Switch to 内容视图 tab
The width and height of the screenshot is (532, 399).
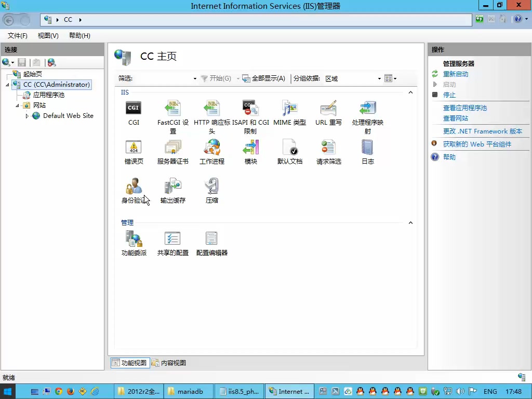click(169, 363)
